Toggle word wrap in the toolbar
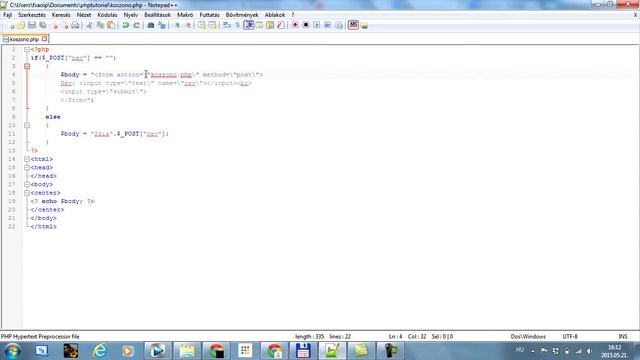 (x=227, y=25)
